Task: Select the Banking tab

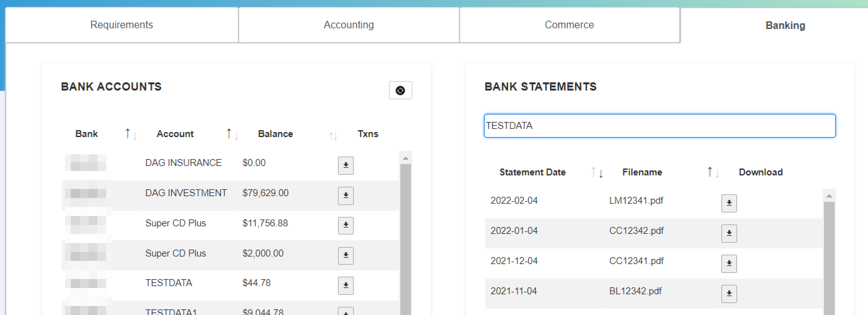Action: tap(785, 25)
